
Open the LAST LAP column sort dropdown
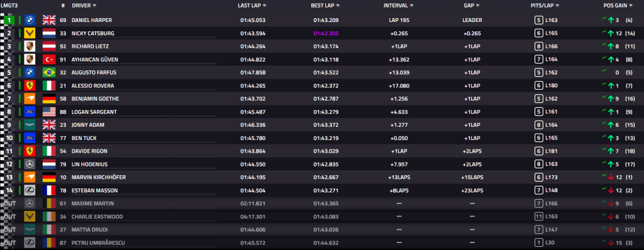point(265,6)
